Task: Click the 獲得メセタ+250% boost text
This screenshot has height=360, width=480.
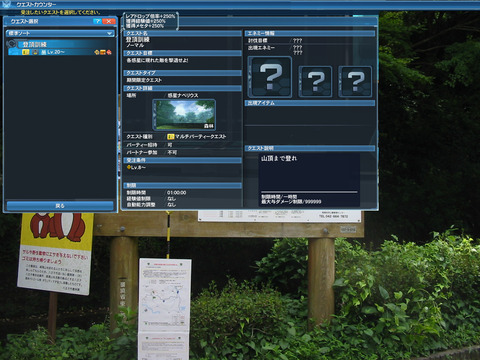Action: [x=145, y=26]
